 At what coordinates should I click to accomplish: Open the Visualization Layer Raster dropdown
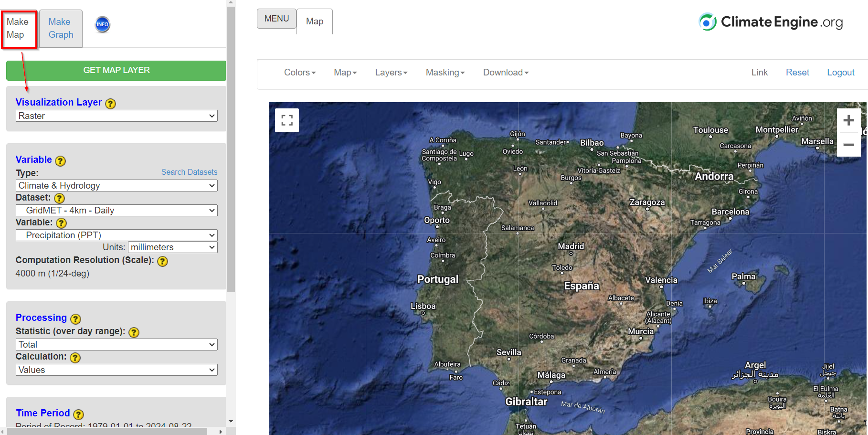(x=116, y=116)
